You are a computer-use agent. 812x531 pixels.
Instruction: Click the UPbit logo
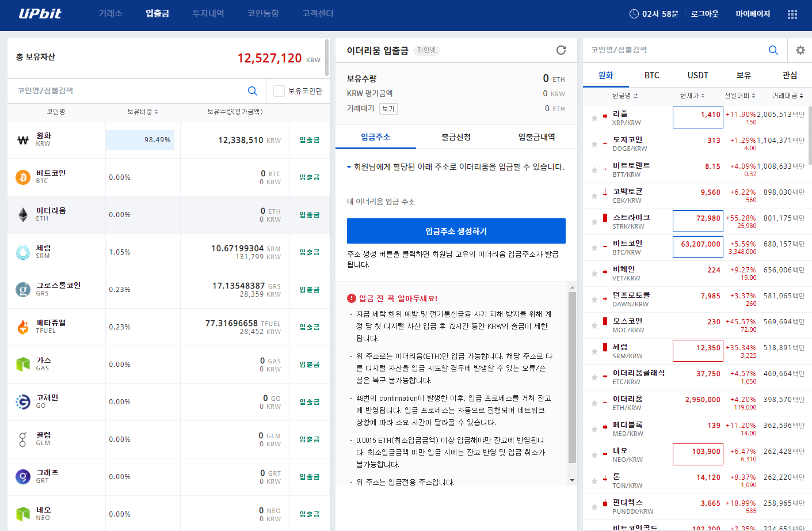click(x=40, y=13)
